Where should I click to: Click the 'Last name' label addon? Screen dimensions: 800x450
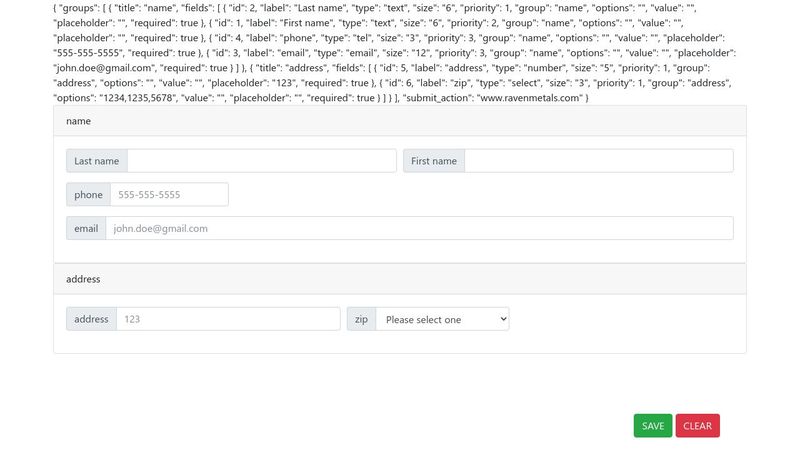pos(97,161)
